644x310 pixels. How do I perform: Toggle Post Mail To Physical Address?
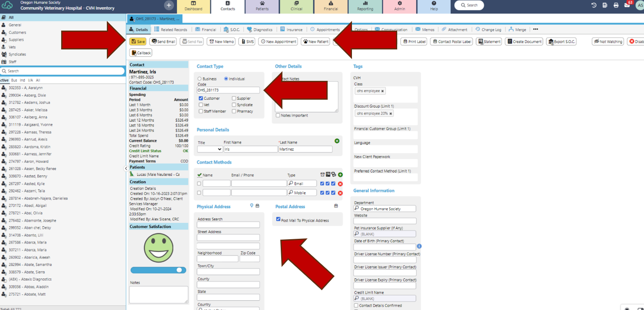click(278, 219)
